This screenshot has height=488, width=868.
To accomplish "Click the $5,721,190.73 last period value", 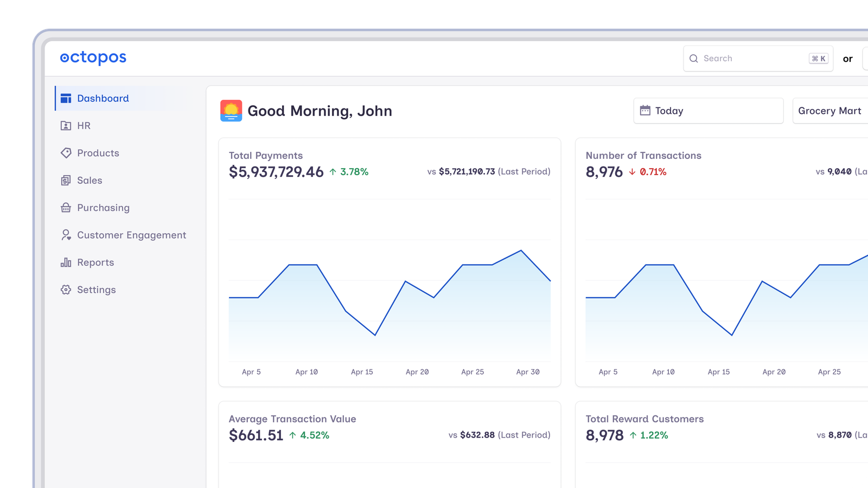I will pos(467,171).
